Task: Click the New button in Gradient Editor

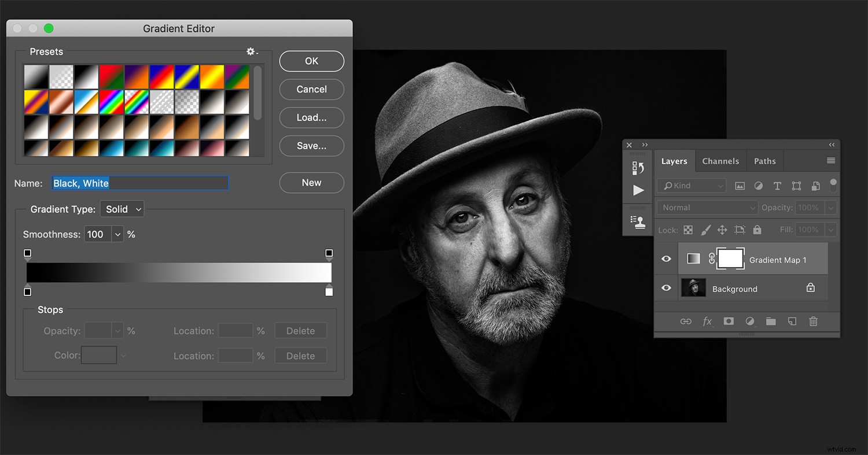Action: 311,183
